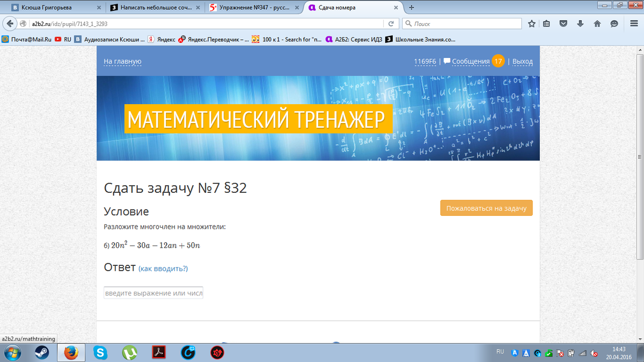The height and width of the screenshot is (362, 644).
Task: Switch to the Упражнение №347 tab
Action: (253, 8)
